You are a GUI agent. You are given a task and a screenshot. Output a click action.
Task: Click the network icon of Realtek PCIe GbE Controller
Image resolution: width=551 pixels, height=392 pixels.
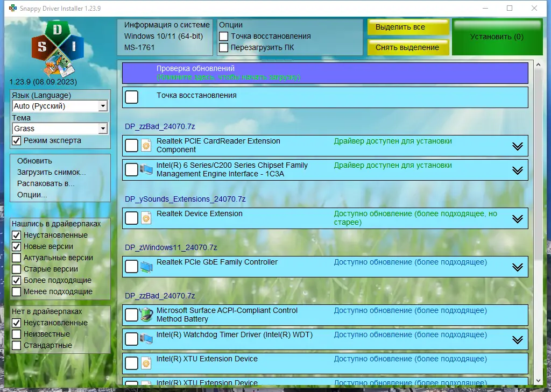[x=146, y=267]
